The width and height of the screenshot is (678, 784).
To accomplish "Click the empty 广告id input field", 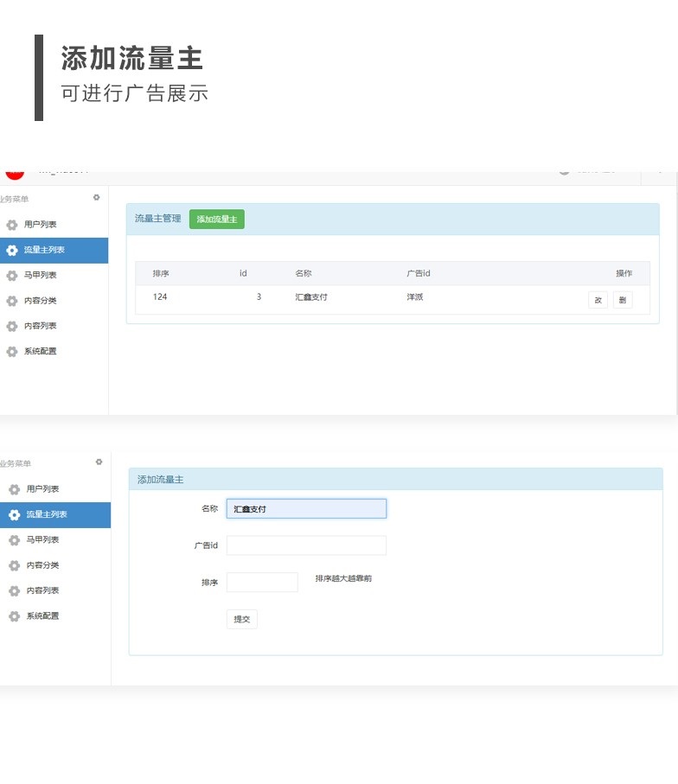I will (306, 545).
